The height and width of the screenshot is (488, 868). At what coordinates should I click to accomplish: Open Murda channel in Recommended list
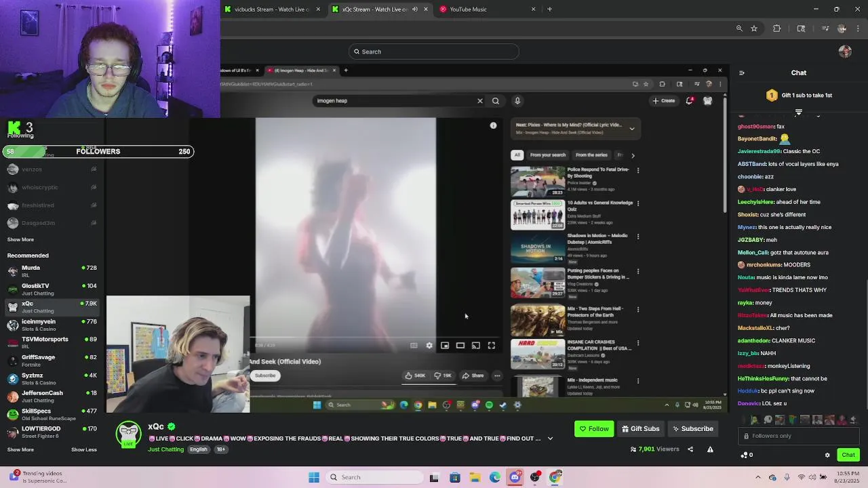pos(52,271)
